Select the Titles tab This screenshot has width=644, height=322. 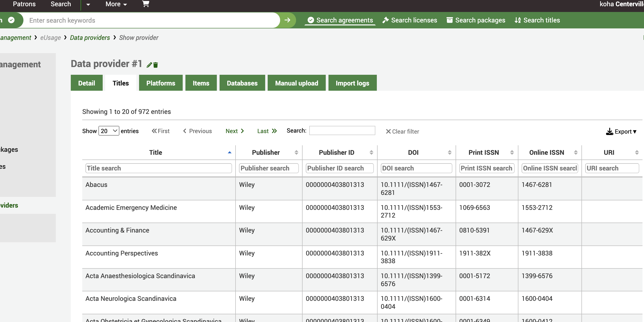coord(120,83)
